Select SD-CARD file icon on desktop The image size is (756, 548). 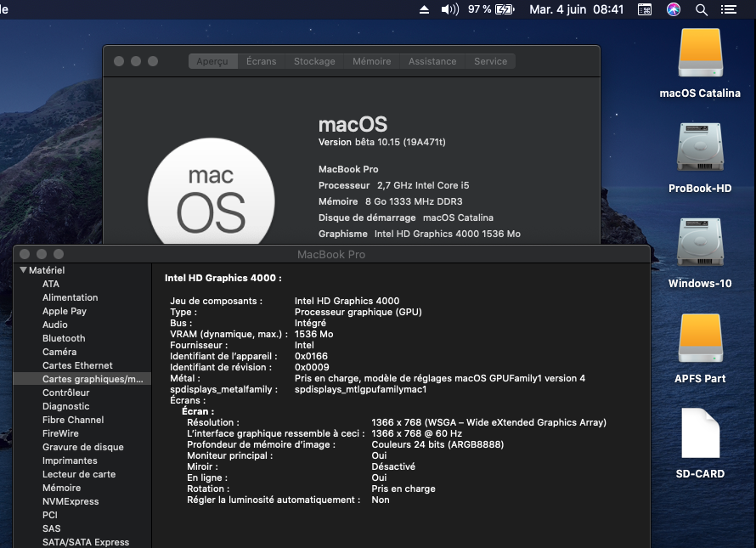pos(700,433)
